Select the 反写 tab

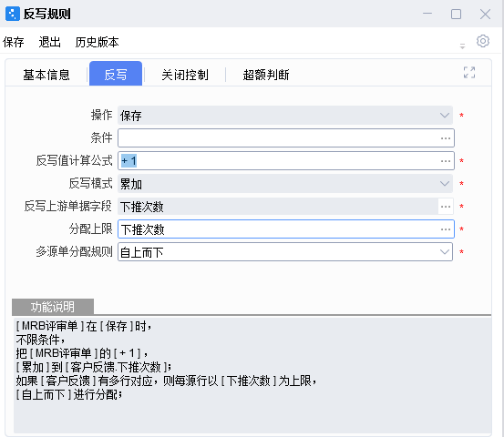coord(116,74)
